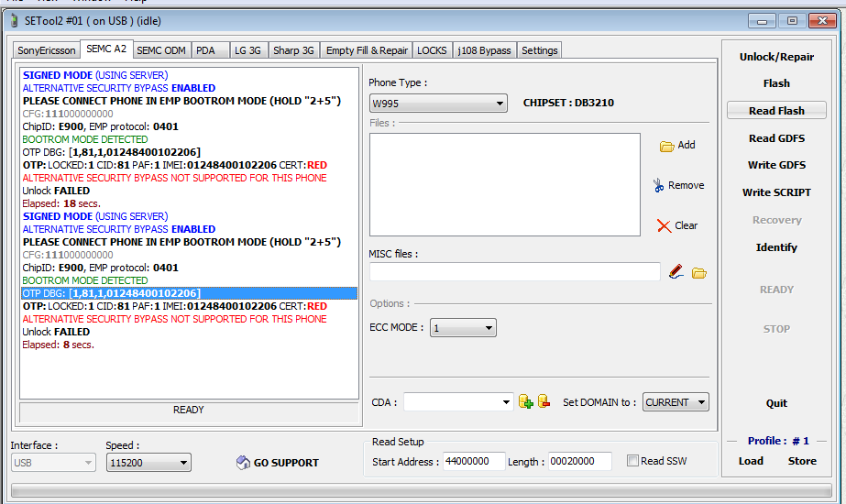Open the Empty Fill & Repair tab
Image resolution: width=846 pixels, height=504 pixels.
(x=367, y=50)
